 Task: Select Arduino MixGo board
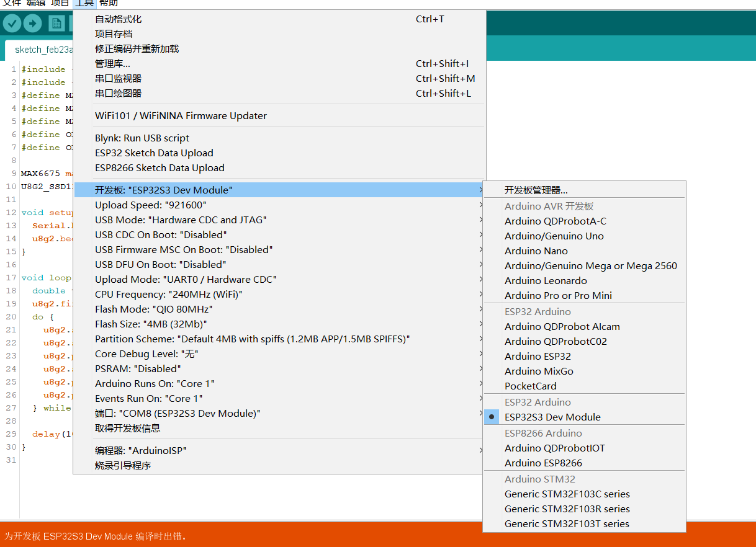[584, 371]
